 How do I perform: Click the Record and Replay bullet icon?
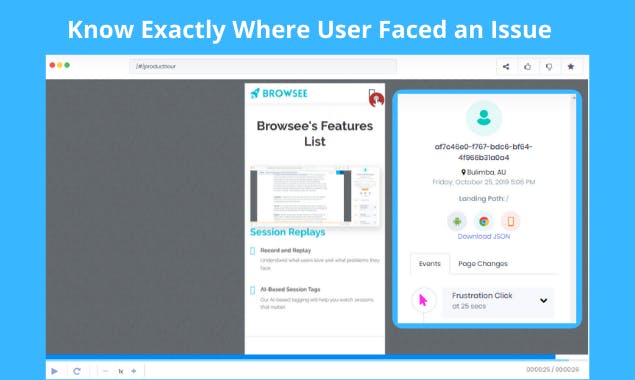point(253,251)
